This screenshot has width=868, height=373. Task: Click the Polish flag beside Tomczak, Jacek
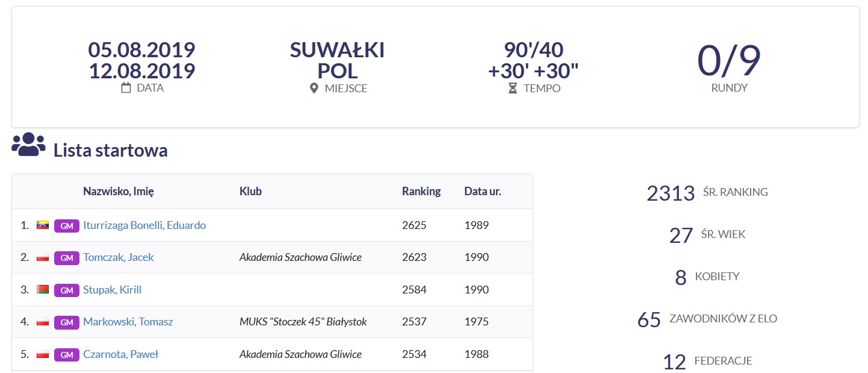tap(43, 258)
